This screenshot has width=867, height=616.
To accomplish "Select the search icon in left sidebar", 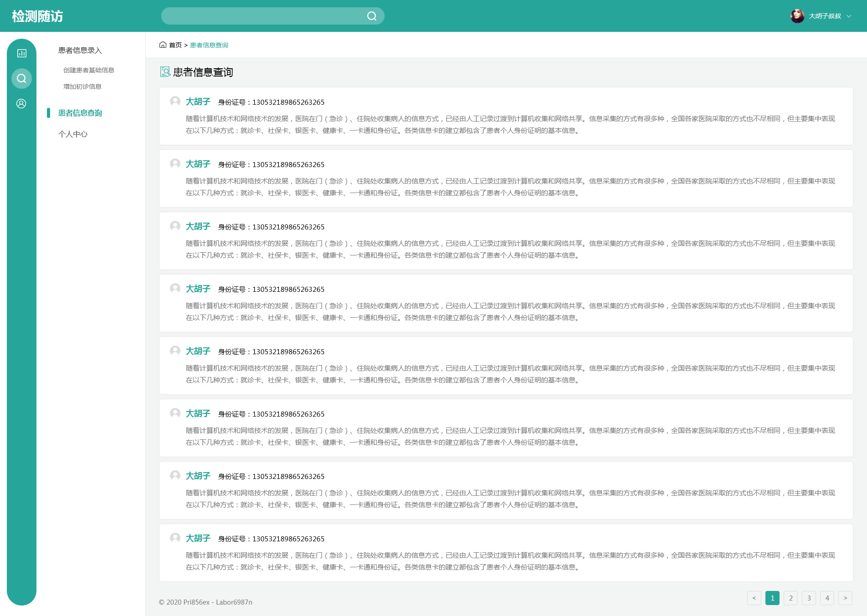I will tap(21, 79).
